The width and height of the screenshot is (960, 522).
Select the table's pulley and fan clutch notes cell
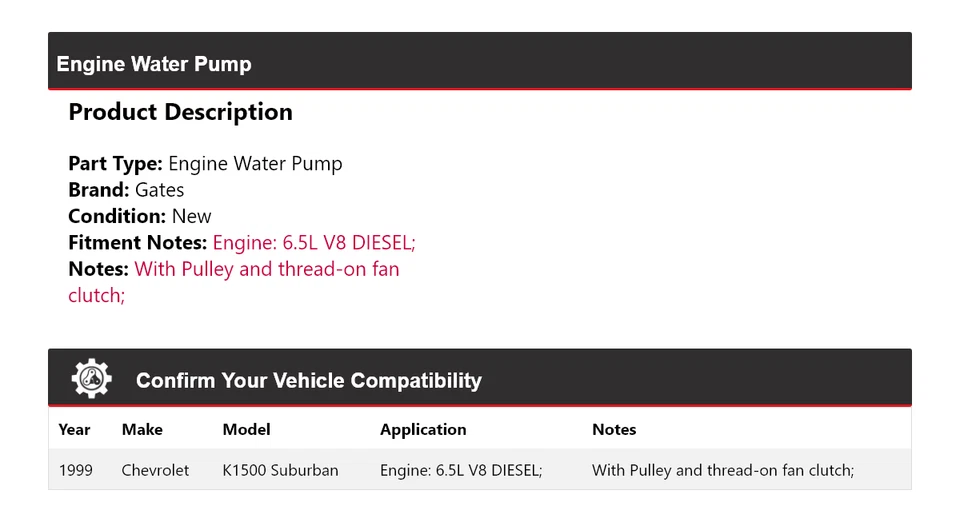click(722, 470)
